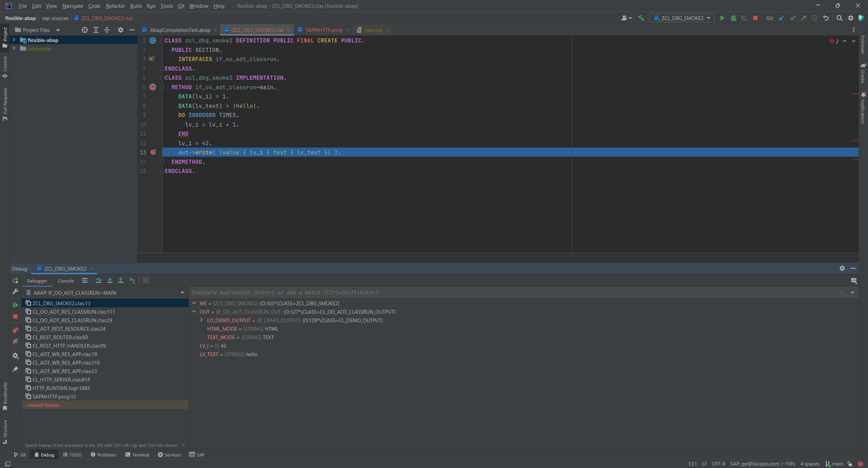Click Rerun debug session icon
Image resolution: width=868 pixels, height=468 pixels.
click(15, 281)
